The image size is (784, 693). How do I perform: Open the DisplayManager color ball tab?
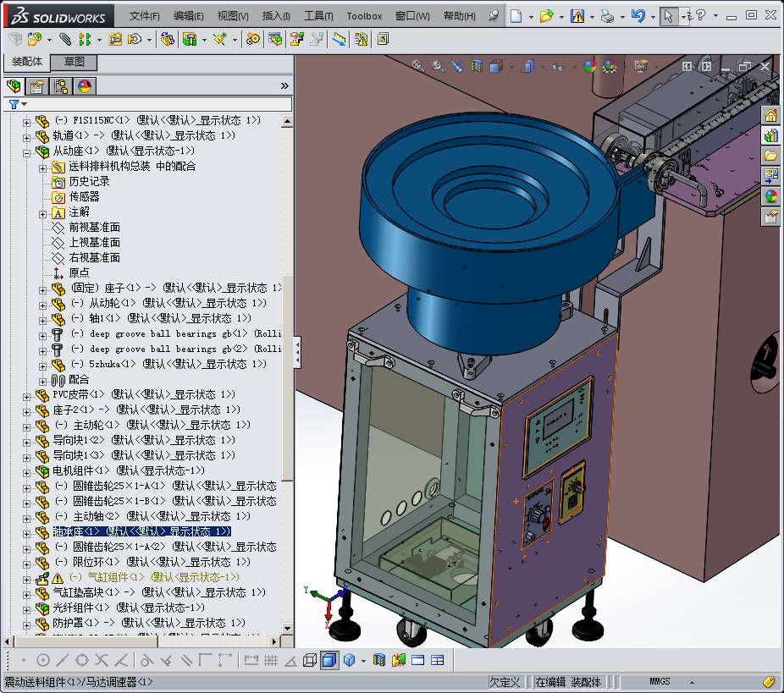tap(85, 86)
